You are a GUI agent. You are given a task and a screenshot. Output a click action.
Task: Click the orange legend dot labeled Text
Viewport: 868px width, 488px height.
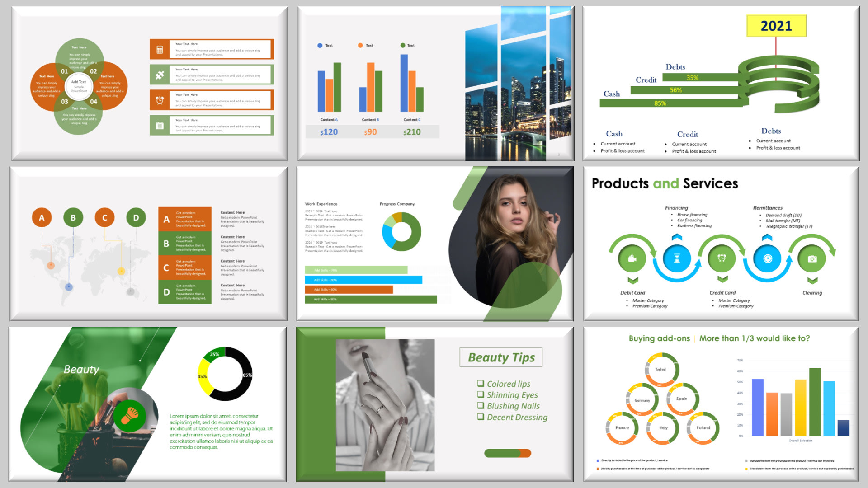point(360,45)
